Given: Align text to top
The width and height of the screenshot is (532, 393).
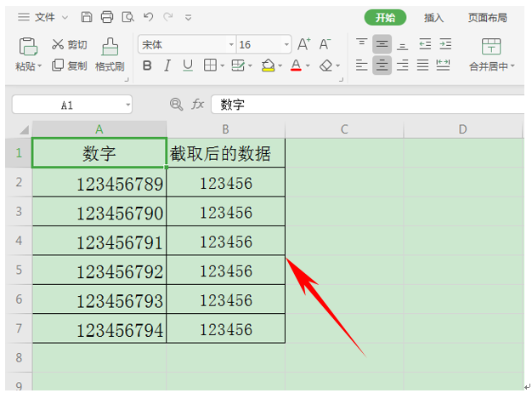Looking at the screenshot, I should tap(362, 44).
